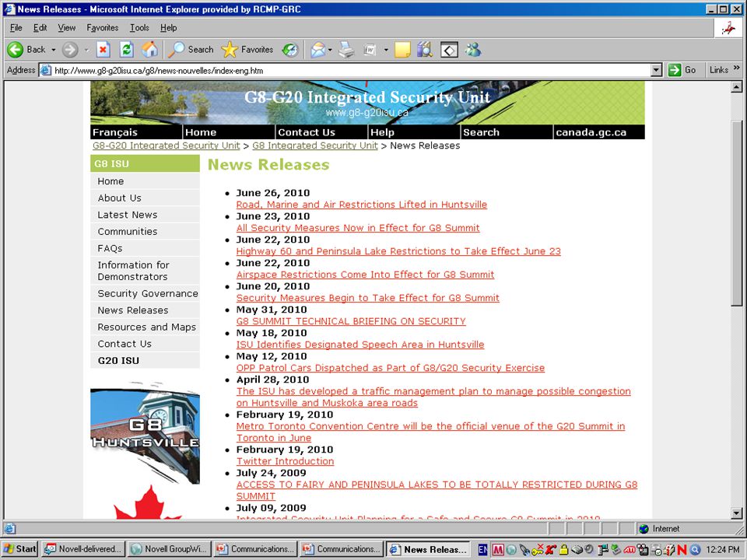Open the Favorites menu
This screenshot has height=560, width=747.
pos(103,28)
